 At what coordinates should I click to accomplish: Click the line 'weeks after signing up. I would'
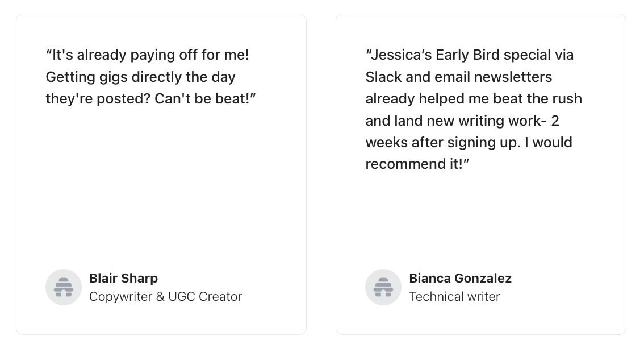coord(469,142)
